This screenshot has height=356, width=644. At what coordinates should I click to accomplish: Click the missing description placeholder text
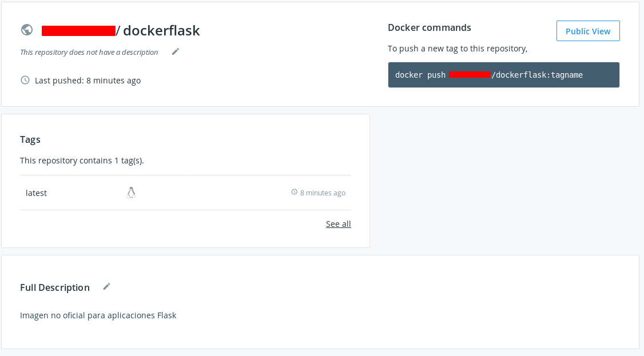click(89, 52)
